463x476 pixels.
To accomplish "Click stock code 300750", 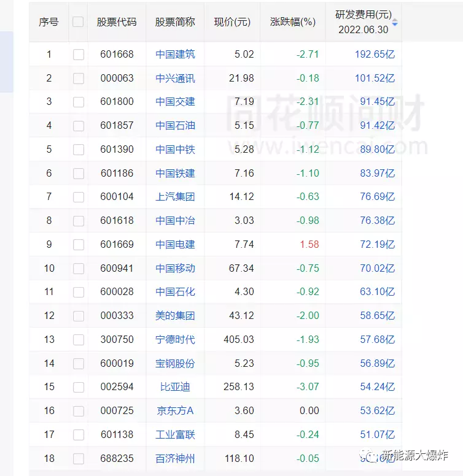I will point(117,339).
